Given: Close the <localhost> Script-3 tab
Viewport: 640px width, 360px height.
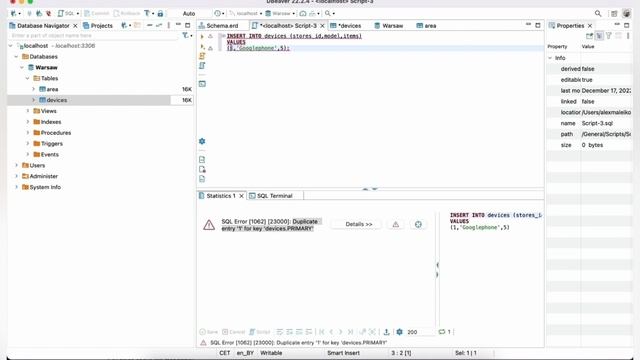Looking at the screenshot, I should [x=322, y=26].
